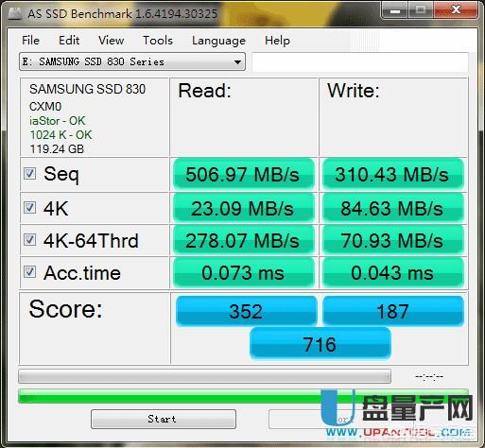Disable the 4K-64Thrd test checkbox
485x448 pixels.
29,240
